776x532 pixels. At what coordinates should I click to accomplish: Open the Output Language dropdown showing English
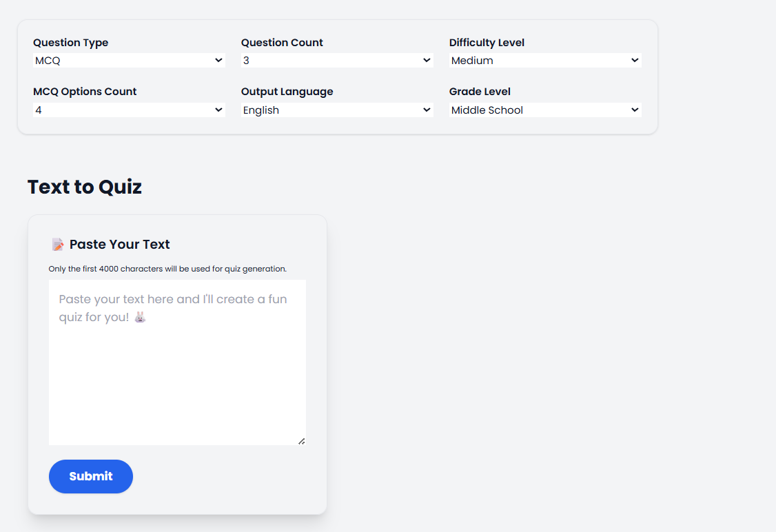337,110
